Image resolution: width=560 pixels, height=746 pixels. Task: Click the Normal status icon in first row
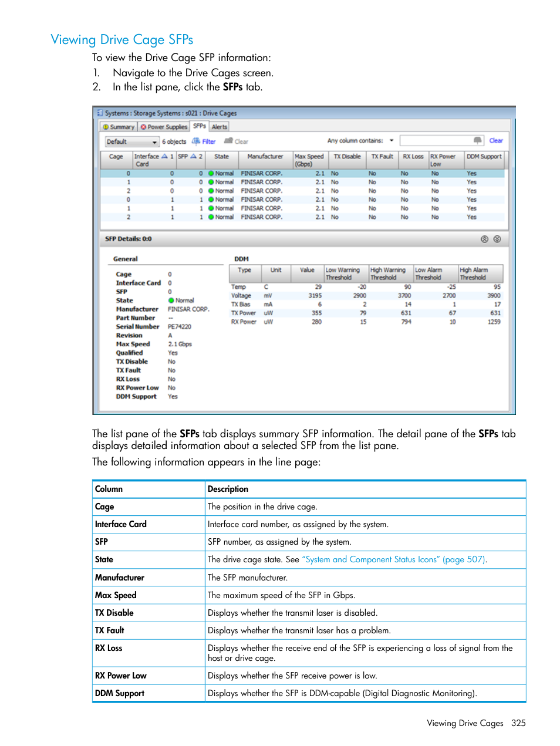point(211,174)
